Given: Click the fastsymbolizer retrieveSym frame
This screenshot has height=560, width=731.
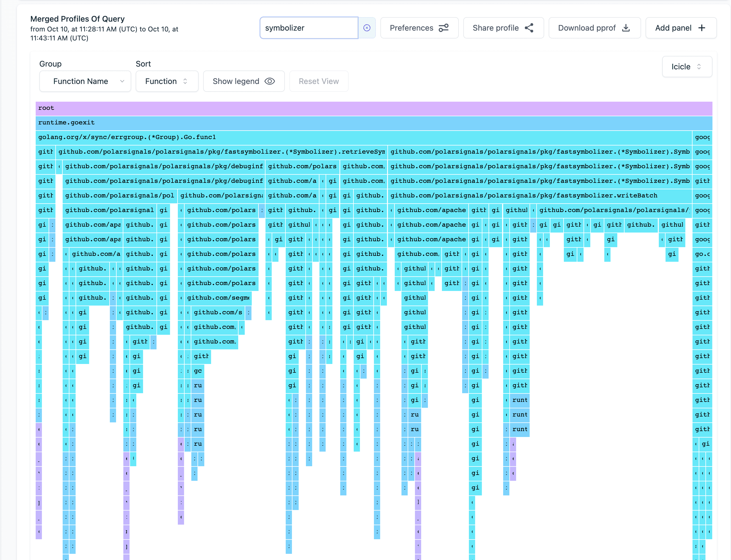Looking at the screenshot, I should click(221, 152).
